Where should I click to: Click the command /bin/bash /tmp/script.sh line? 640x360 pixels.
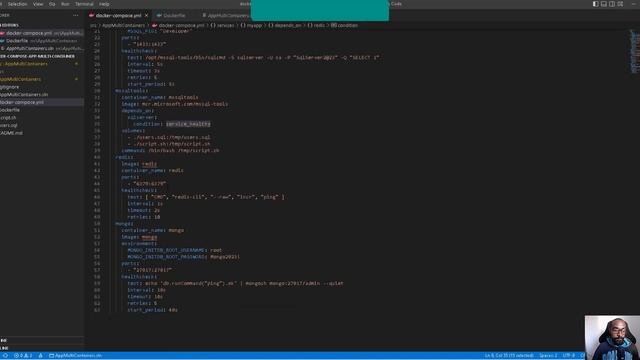(170, 151)
